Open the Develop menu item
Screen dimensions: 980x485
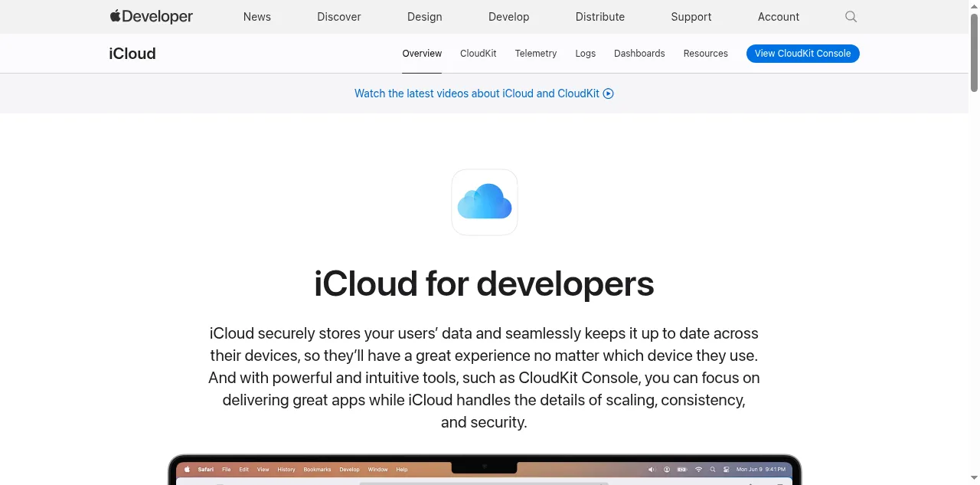509,17
